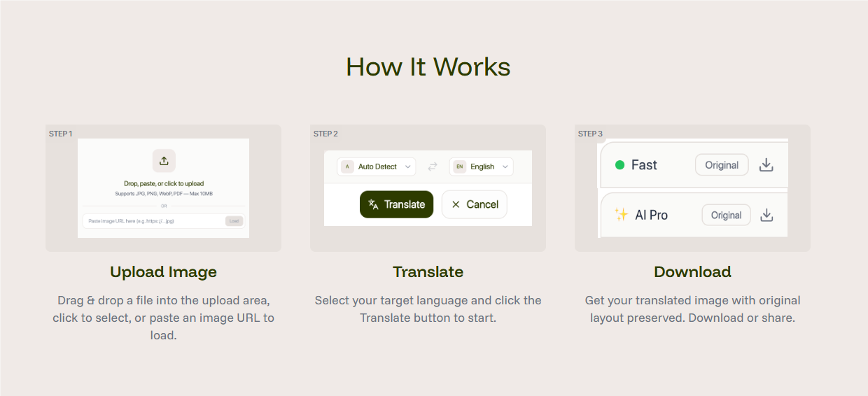Open the Auto Detect source language dropdown

coord(377,167)
